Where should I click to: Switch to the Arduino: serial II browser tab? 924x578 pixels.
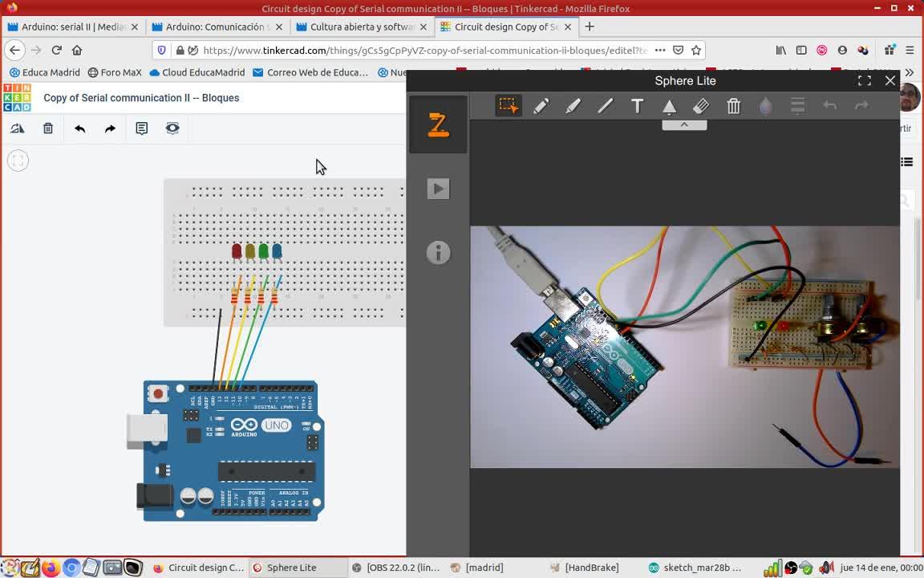click(72, 26)
